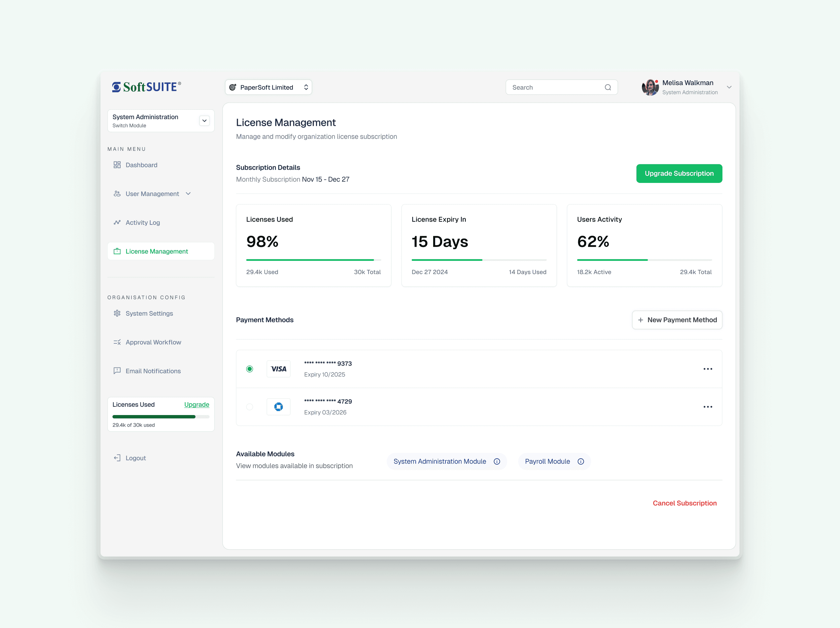Click the search magnifier icon
840x628 pixels.
click(608, 87)
